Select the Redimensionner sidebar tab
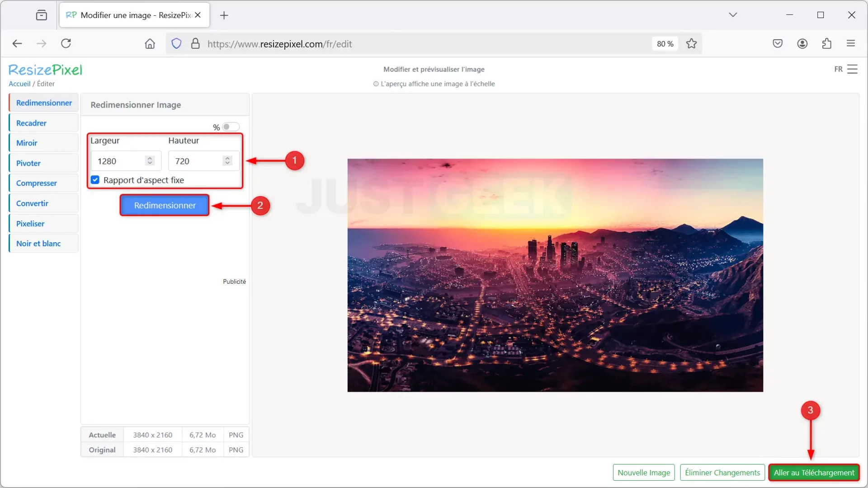 pyautogui.click(x=44, y=103)
